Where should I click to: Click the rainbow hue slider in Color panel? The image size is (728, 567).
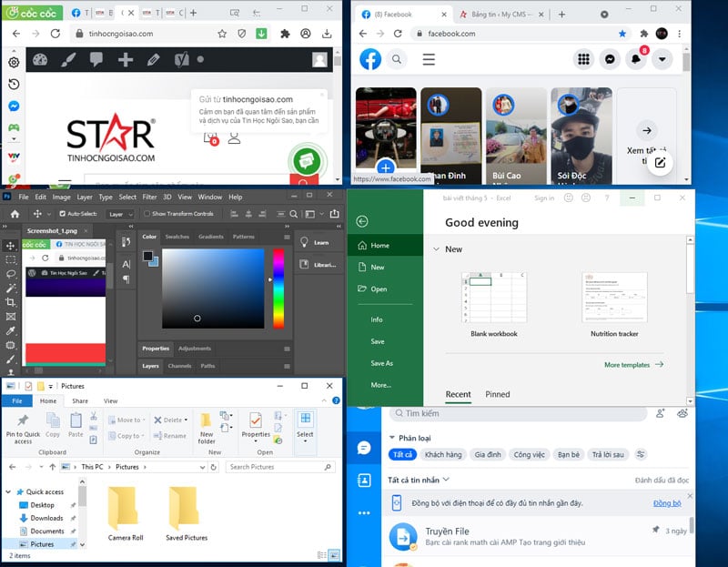click(x=278, y=287)
